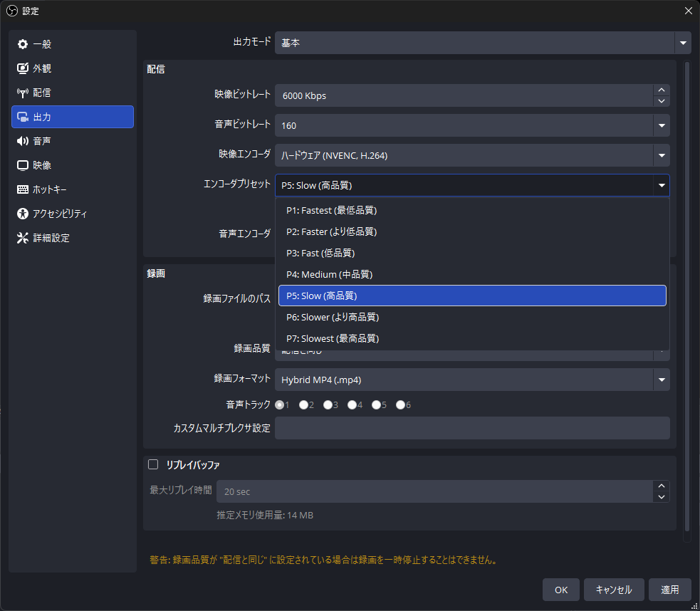Screen dimensions: 700x611
Task: Increase 映像ビットレート with up arrow
Action: [662, 90]
